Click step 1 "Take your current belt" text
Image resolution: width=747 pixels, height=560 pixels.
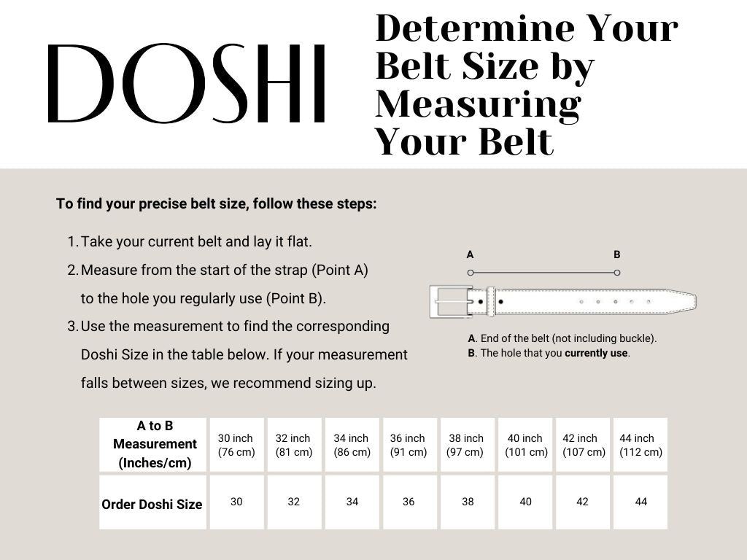tap(196, 241)
